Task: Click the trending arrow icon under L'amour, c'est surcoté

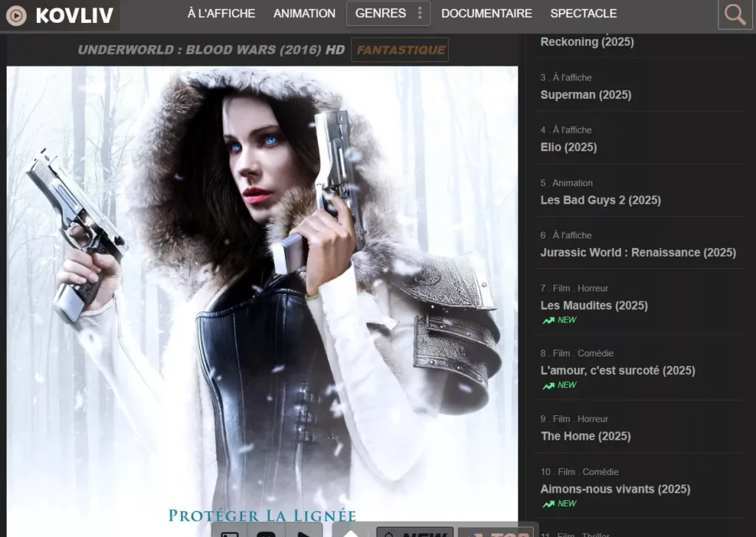Action: (x=549, y=386)
